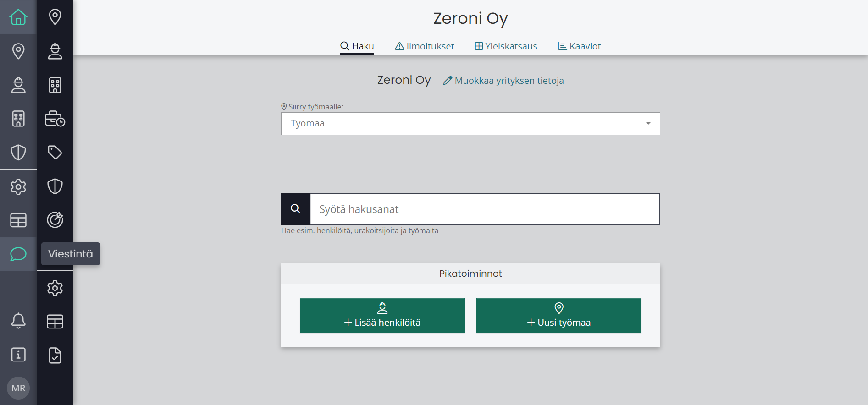
Task: Click Uusi työmaa button
Action: click(x=559, y=315)
